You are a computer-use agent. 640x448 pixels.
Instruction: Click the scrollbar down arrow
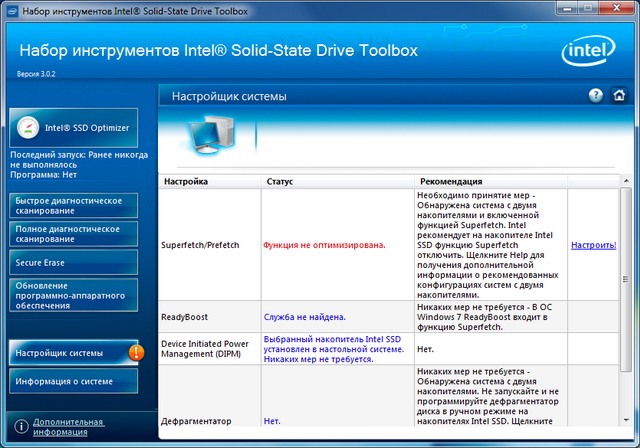coord(626,420)
